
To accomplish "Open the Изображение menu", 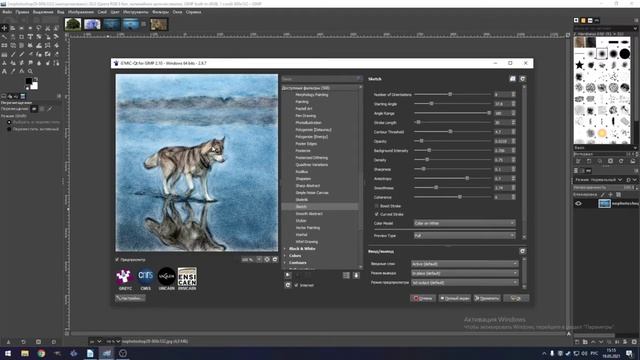I will coord(81,12).
